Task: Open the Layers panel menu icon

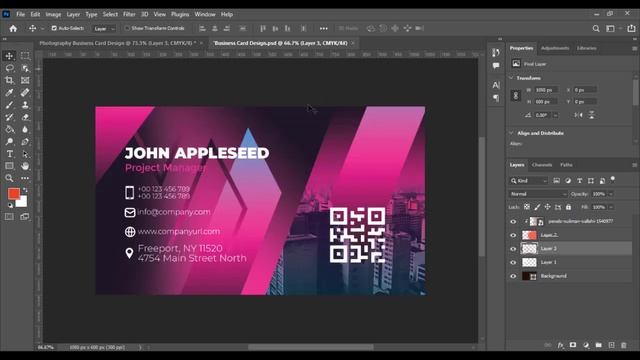Action: [634, 165]
